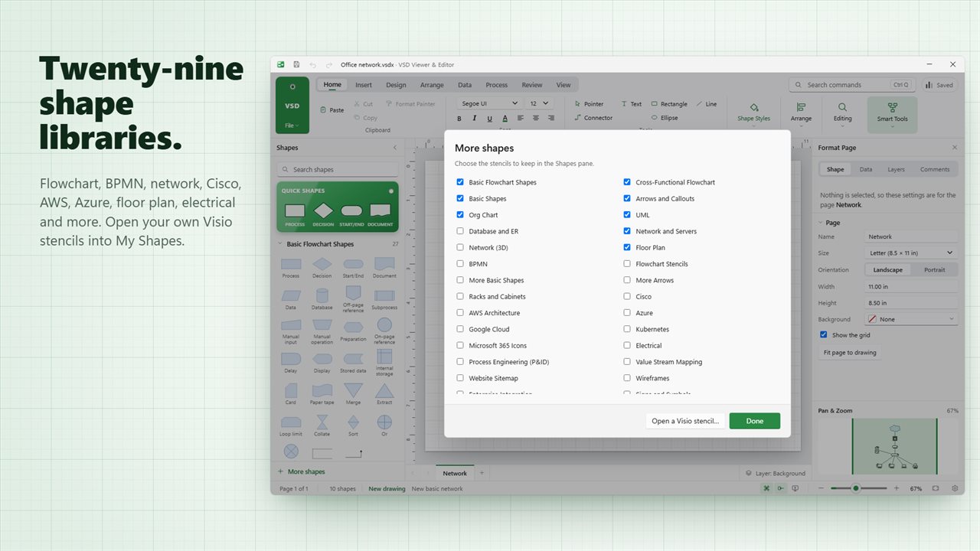Open the Design ribbon tab
Viewport: 980px width, 551px height.
click(x=396, y=85)
